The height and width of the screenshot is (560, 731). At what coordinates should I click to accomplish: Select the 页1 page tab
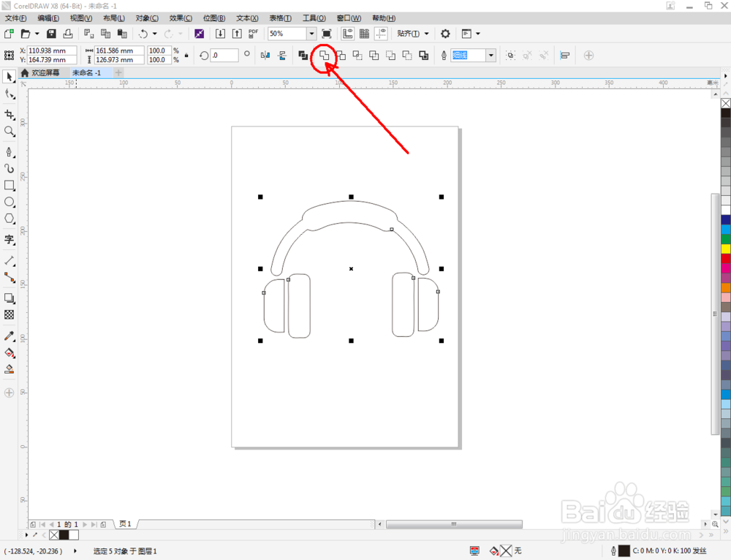point(125,524)
